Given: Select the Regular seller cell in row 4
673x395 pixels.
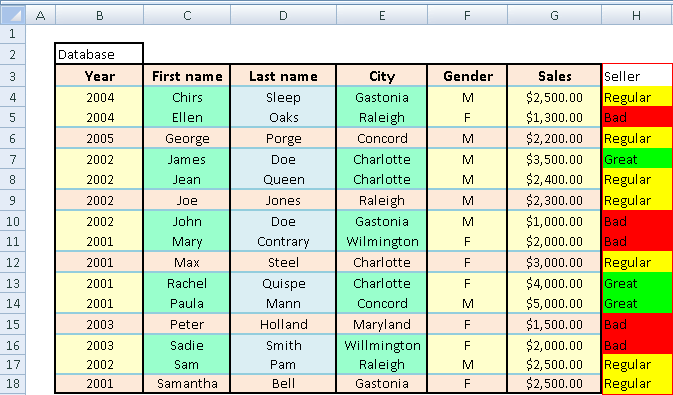Looking at the screenshot, I should [637, 97].
